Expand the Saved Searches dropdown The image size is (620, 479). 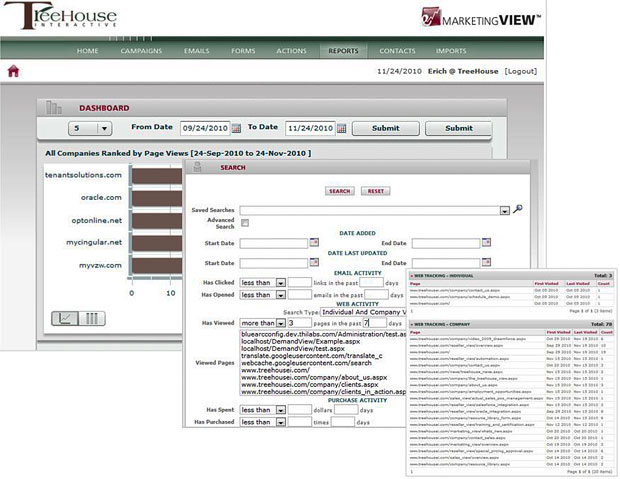tap(504, 211)
